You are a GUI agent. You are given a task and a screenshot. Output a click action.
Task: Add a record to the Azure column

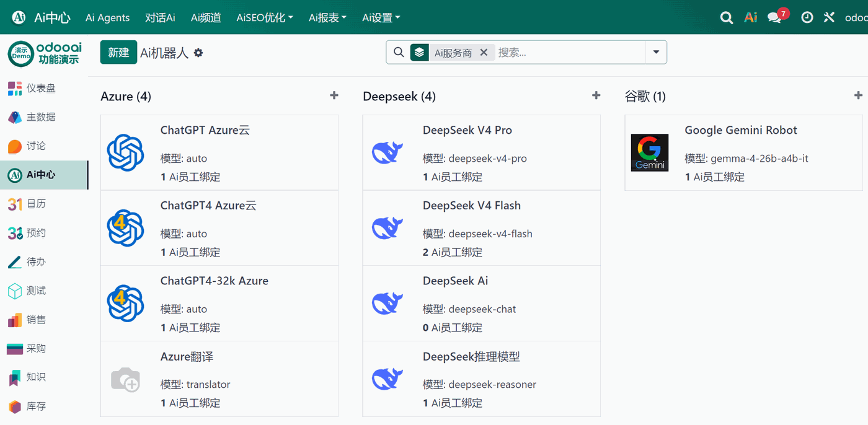coord(334,95)
